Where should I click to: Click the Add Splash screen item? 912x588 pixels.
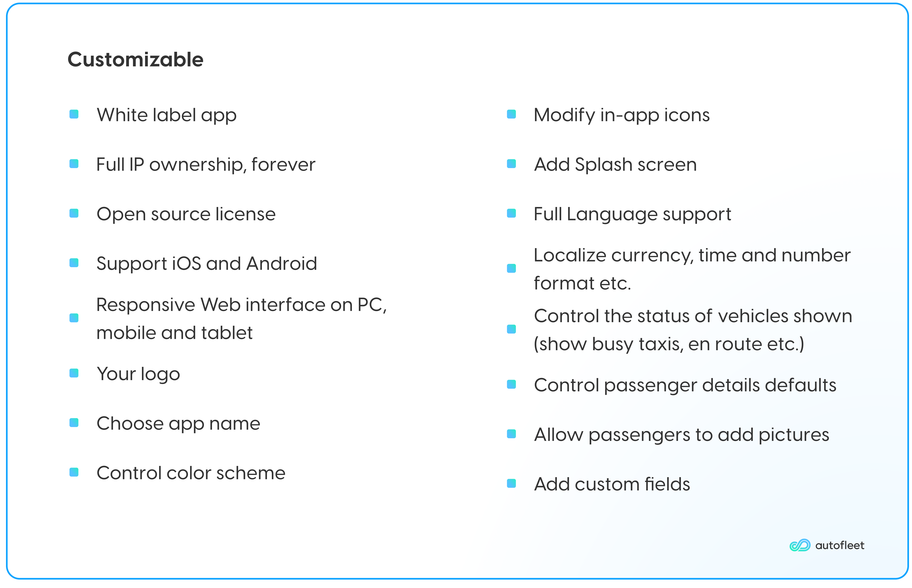615,165
